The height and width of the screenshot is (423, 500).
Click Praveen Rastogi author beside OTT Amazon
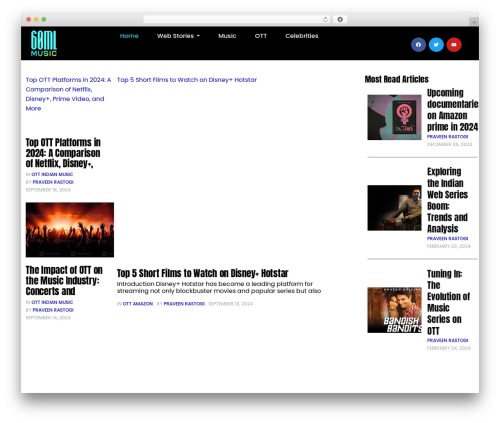(x=184, y=304)
